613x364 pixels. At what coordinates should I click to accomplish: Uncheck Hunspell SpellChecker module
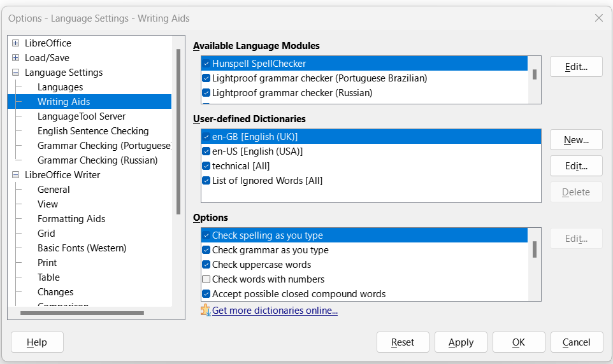(x=206, y=64)
